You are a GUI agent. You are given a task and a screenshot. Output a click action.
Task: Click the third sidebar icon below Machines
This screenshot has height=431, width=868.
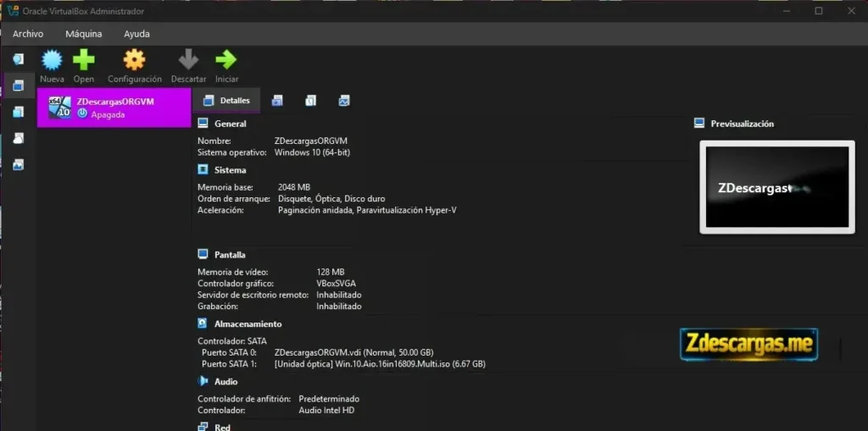(x=19, y=112)
